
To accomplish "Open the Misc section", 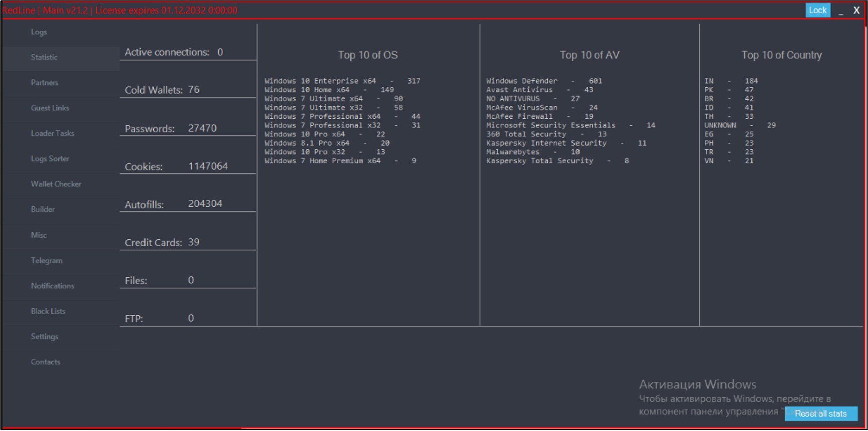I will [x=39, y=235].
